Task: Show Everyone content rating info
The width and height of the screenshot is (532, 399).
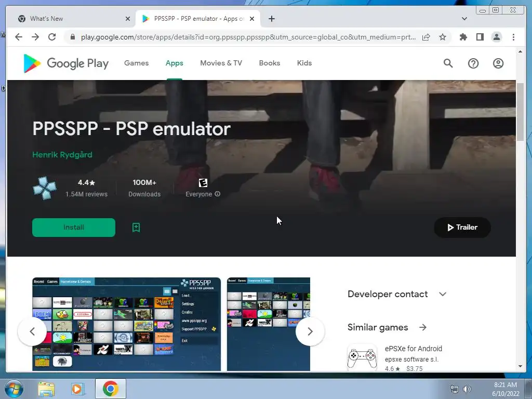Action: point(218,194)
